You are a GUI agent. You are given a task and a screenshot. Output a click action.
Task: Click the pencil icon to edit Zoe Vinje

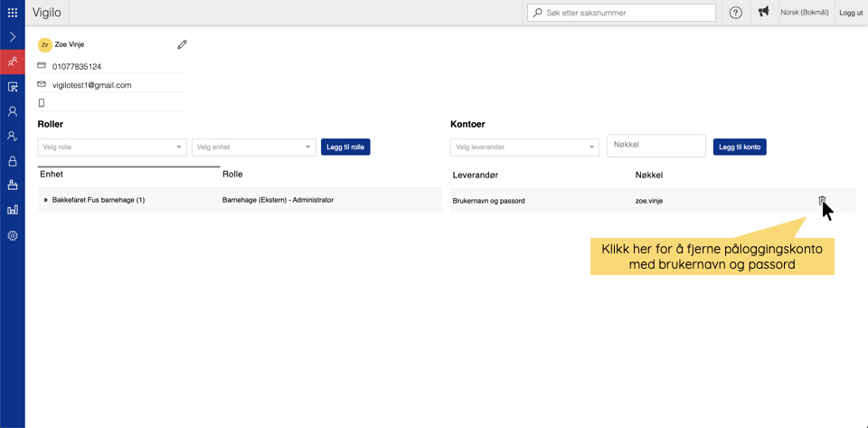[182, 44]
